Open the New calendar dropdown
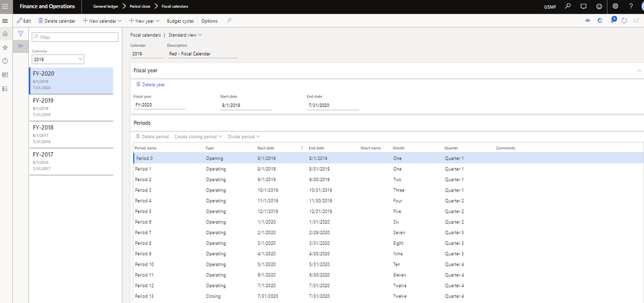The width and height of the screenshot is (644, 303). point(102,21)
